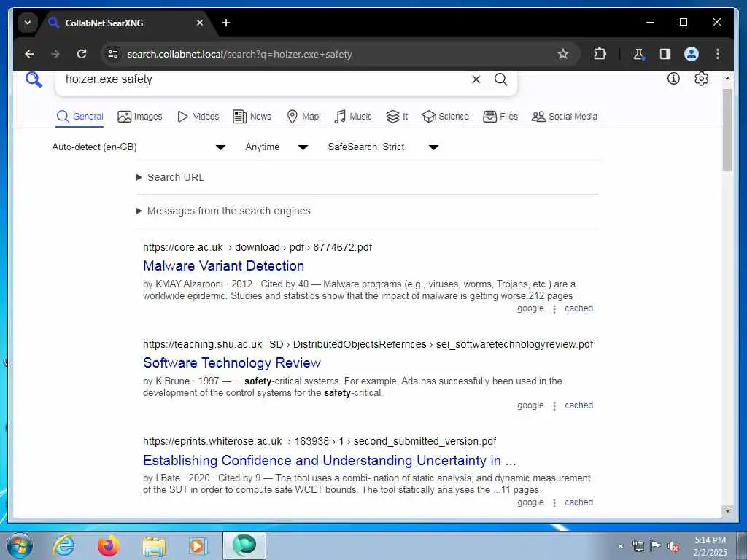The width and height of the screenshot is (747, 560).
Task: Launch Internet Explorer from taskbar
Action: click(x=63, y=545)
